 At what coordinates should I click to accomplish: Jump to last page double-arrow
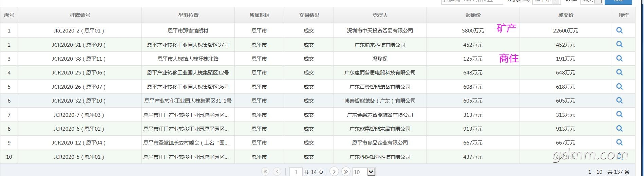tap(345, 172)
